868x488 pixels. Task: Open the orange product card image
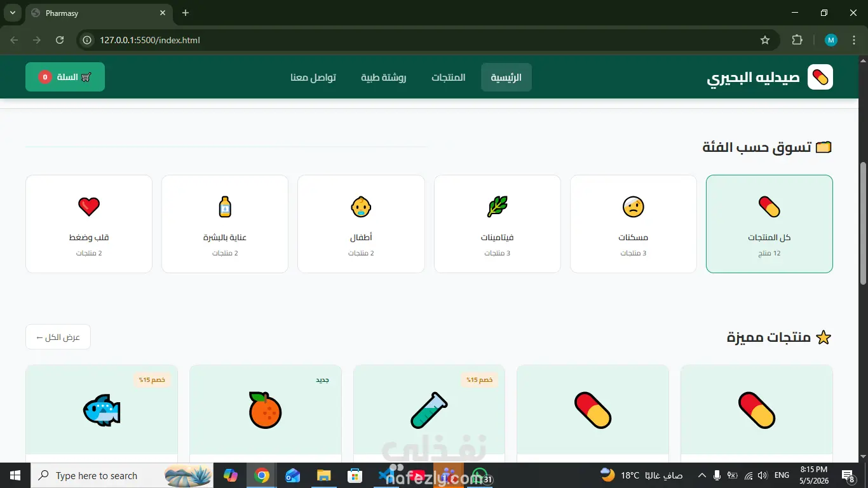(x=265, y=410)
